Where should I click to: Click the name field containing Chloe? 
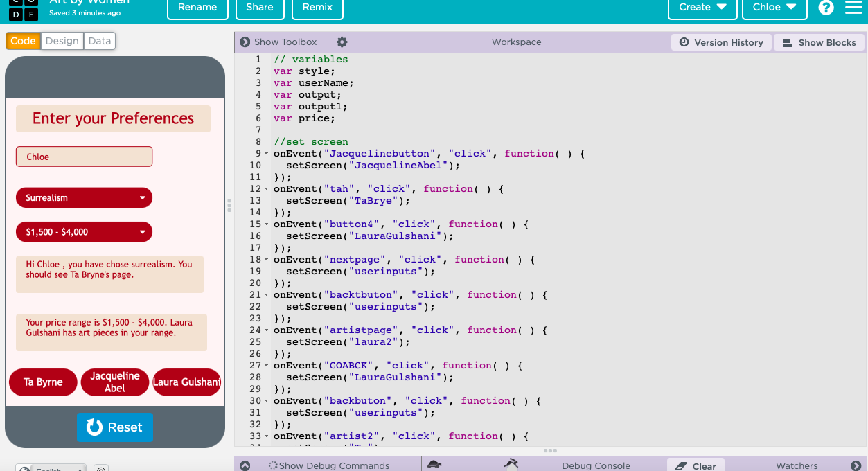84,157
